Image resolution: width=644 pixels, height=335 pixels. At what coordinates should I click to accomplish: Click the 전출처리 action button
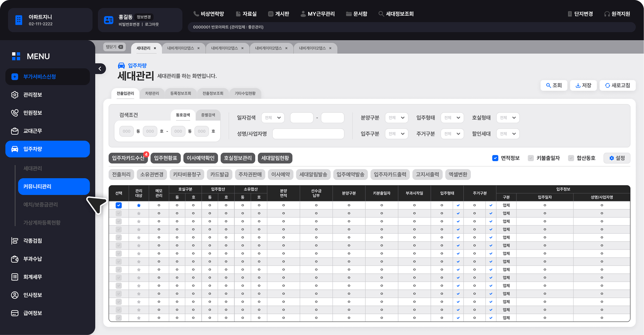[x=121, y=175]
